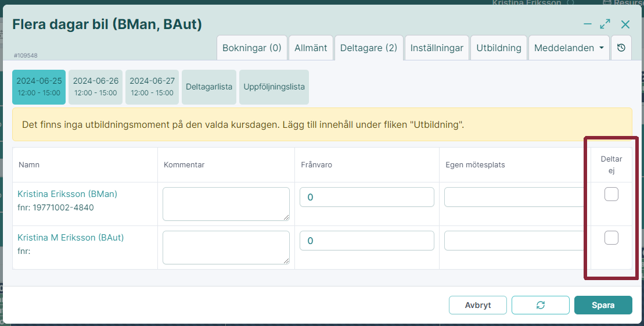This screenshot has height=326, width=644.
Task: Select the 2024-06-27 course day
Action: tap(152, 87)
